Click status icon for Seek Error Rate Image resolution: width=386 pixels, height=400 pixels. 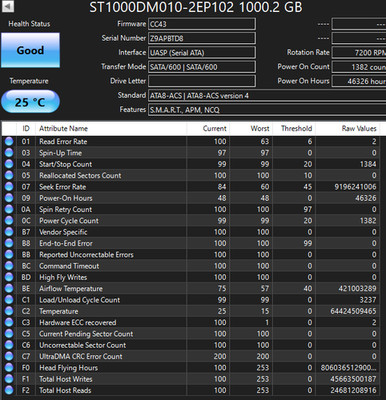click(9, 187)
